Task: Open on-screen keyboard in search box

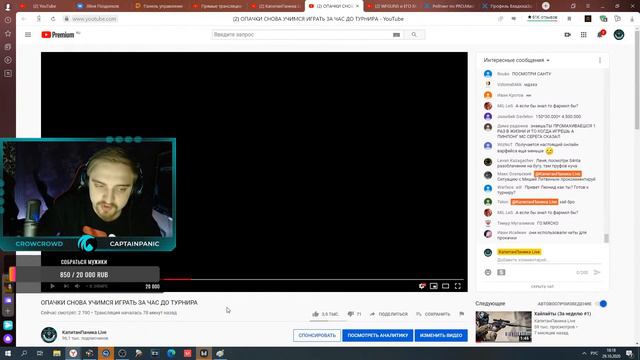Action: 396,35
